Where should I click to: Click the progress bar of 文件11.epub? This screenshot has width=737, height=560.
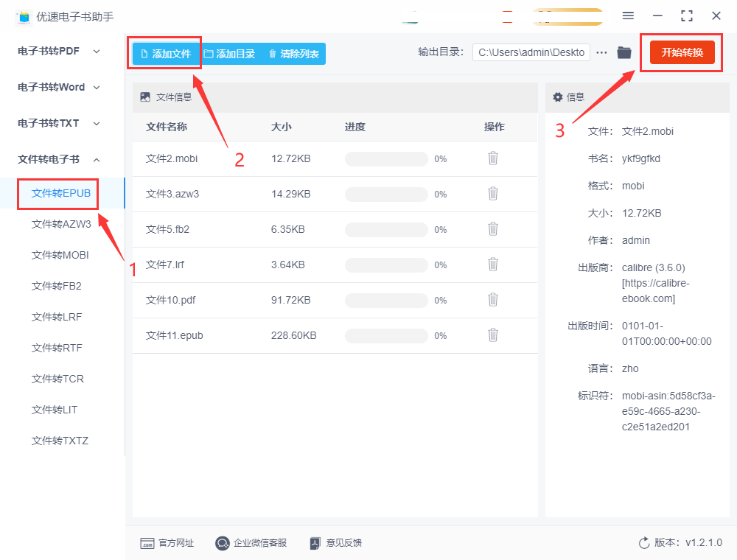[386, 335]
